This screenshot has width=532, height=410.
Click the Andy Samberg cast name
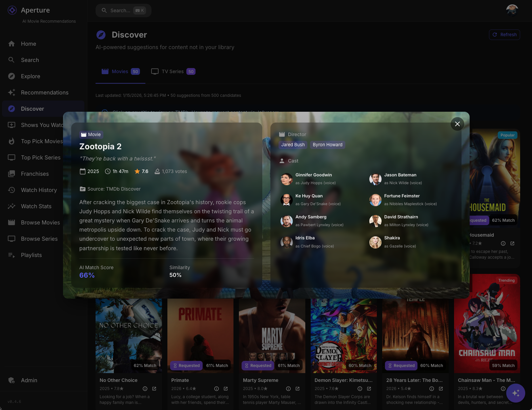311,217
